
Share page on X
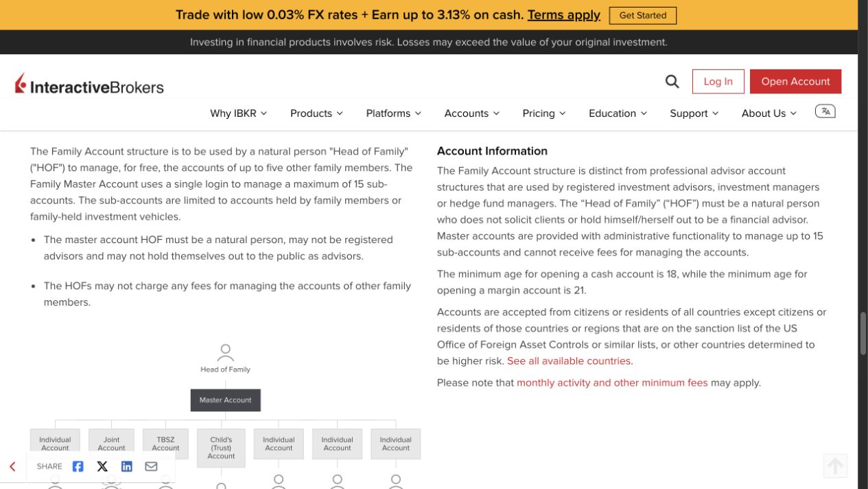point(102,466)
